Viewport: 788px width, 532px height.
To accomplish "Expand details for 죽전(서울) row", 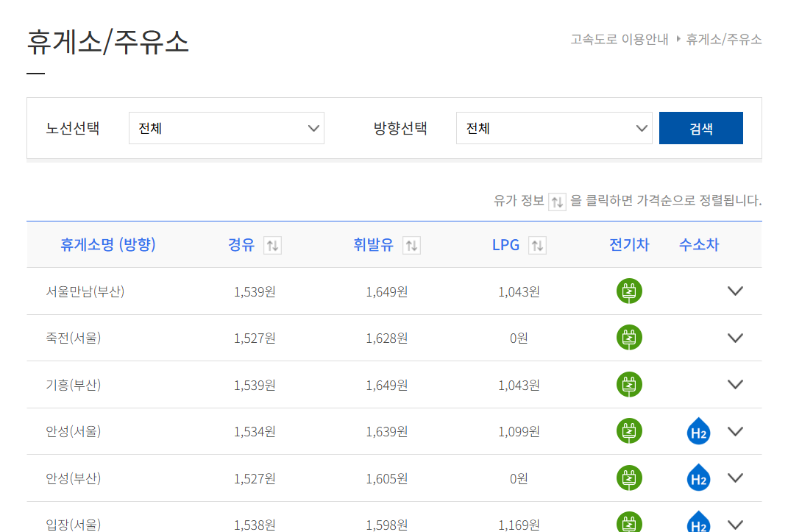I will coord(735,338).
